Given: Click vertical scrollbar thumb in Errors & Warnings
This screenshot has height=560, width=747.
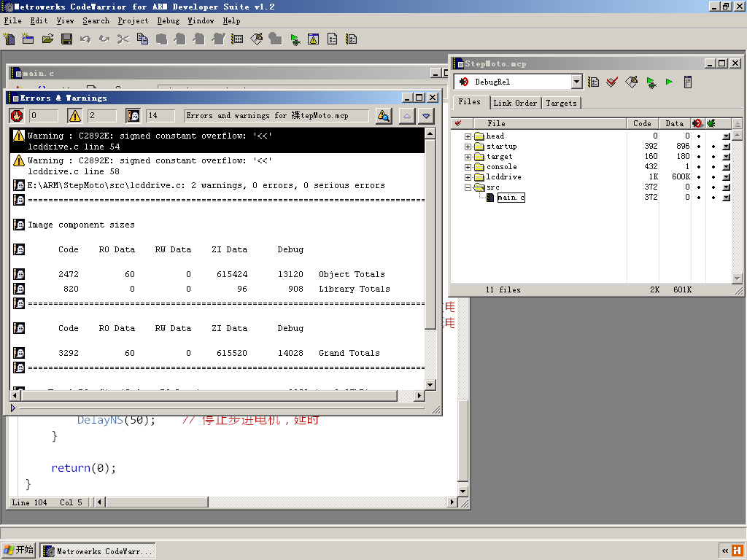Looking at the screenshot, I should (x=430, y=234).
